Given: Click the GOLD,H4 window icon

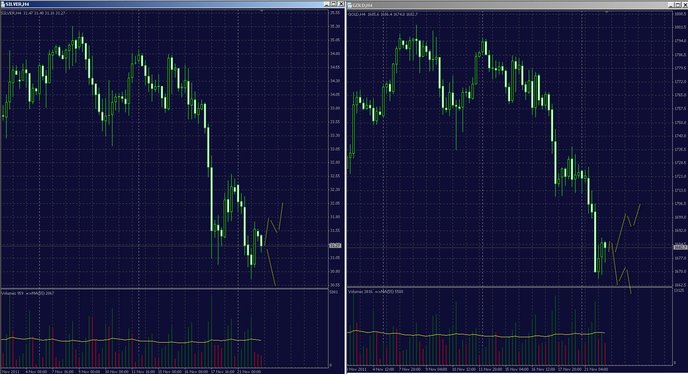Looking at the screenshot, I should [350, 5].
